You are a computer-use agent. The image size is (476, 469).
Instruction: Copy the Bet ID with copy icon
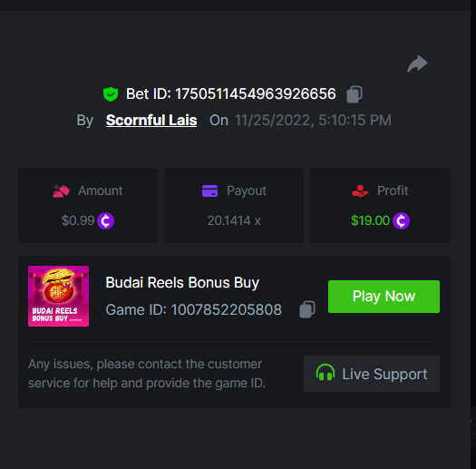(x=355, y=94)
